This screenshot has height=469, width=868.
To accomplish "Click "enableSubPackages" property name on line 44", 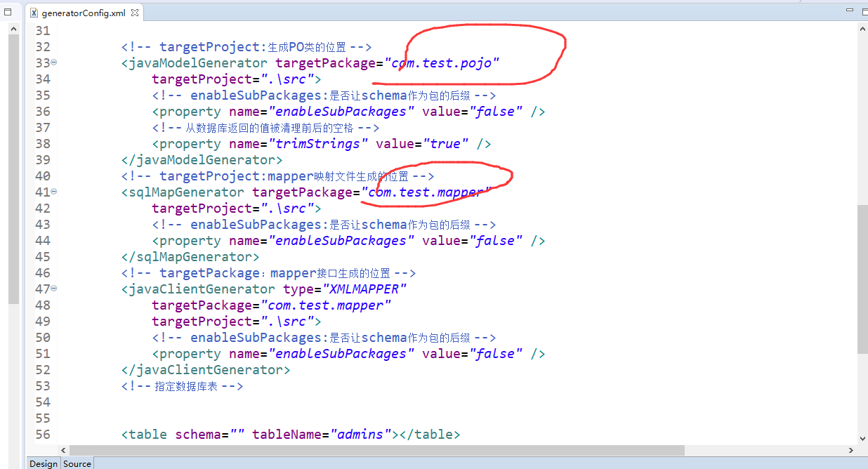I will pyautogui.click(x=341, y=241).
